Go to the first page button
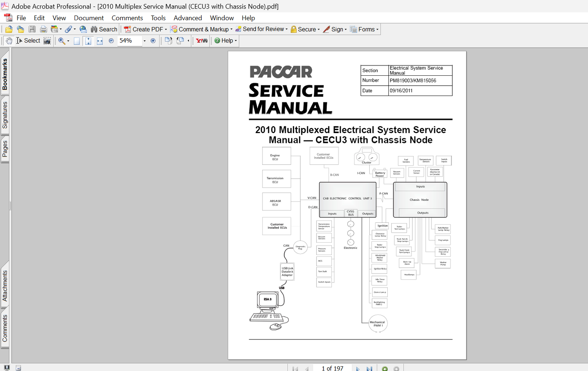Viewport: 588px width, 371px height. point(295,368)
